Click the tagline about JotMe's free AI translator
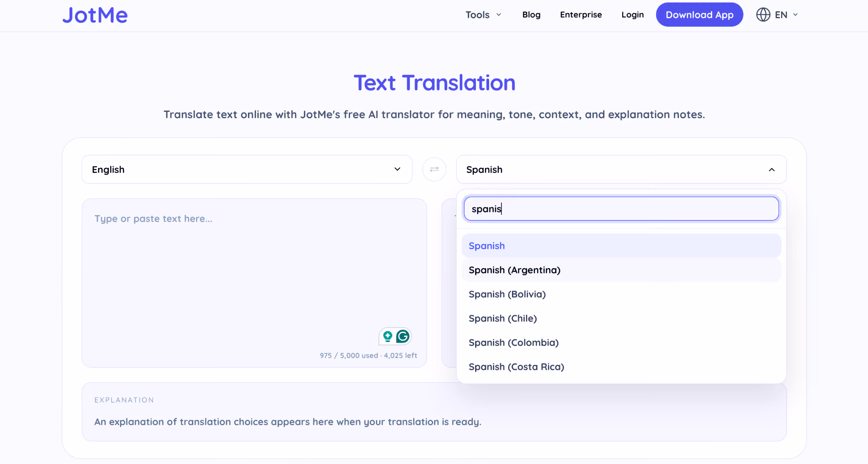Screen dimensions: 868x464 tap(434, 115)
